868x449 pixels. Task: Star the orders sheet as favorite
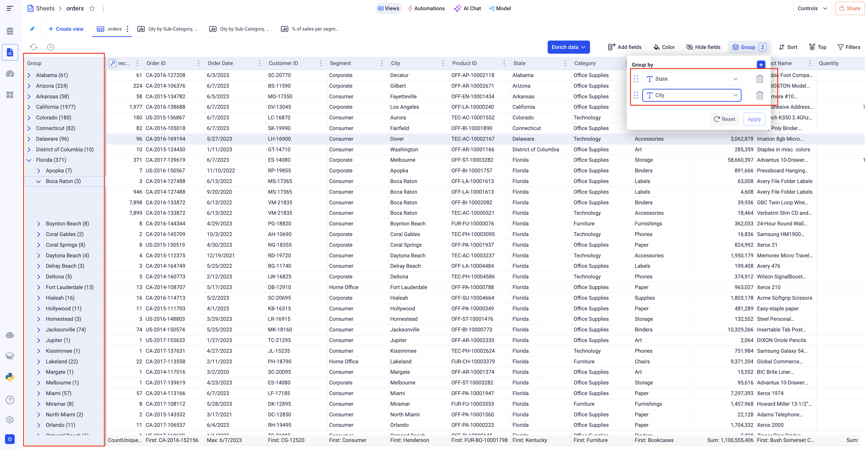point(92,8)
